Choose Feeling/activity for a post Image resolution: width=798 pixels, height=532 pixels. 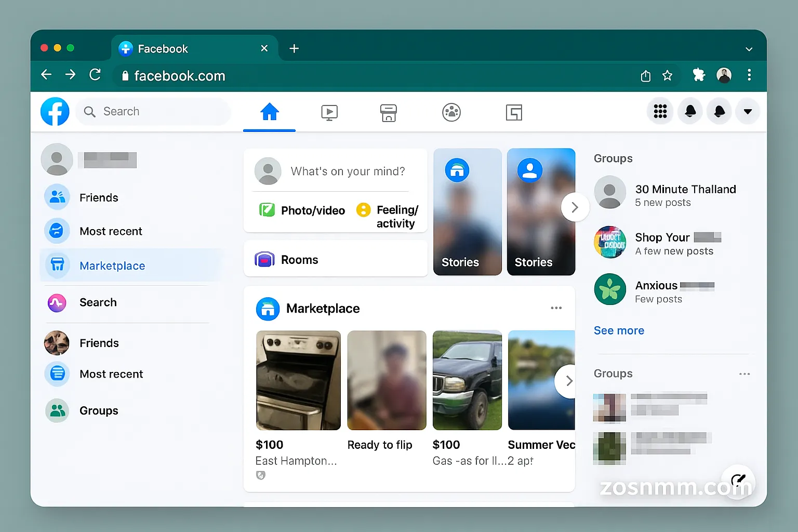388,217
